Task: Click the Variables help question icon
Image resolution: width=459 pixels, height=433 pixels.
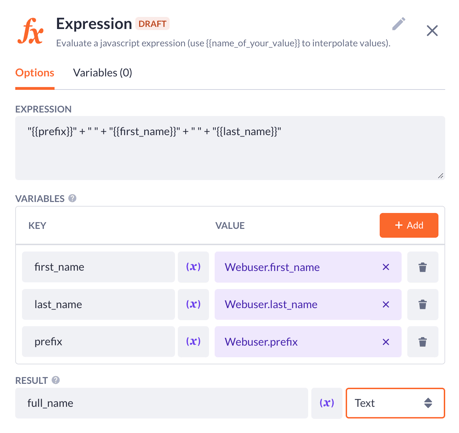Action: [72, 198]
